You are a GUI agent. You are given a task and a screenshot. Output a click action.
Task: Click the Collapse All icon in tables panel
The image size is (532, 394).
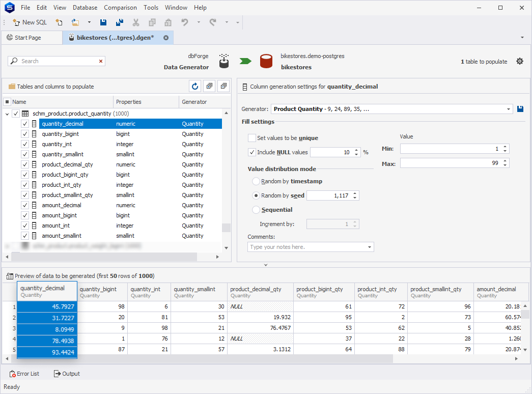coord(223,86)
